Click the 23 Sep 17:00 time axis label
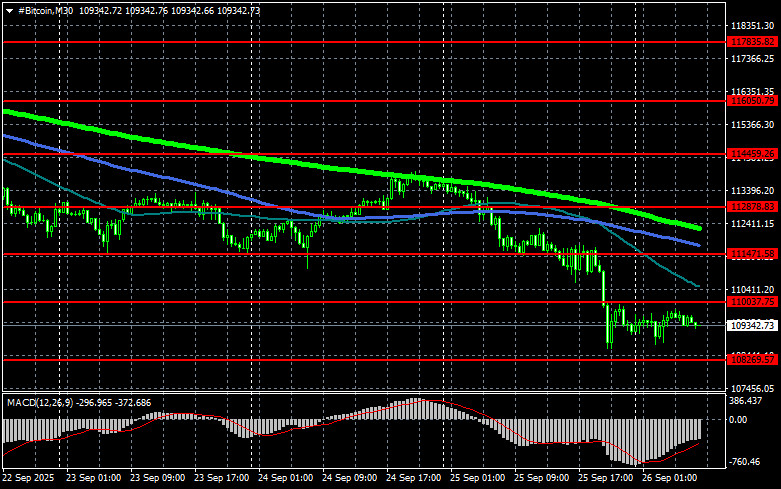This screenshot has height=489, width=781. (x=221, y=478)
